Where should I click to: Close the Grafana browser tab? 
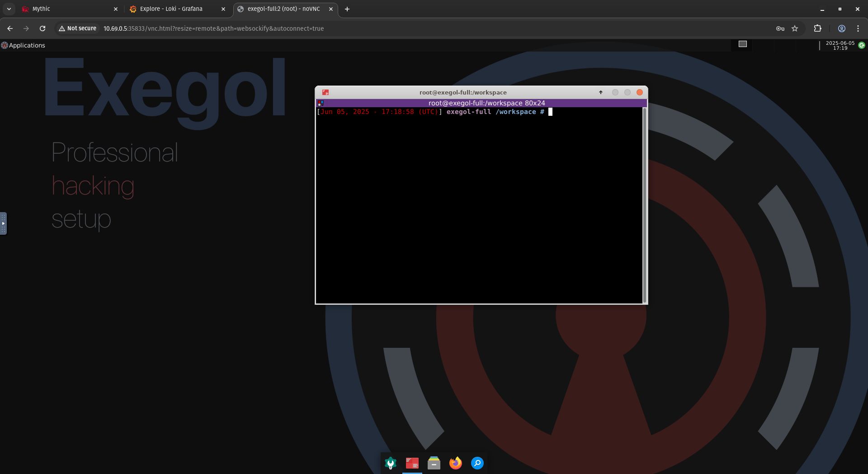(223, 9)
